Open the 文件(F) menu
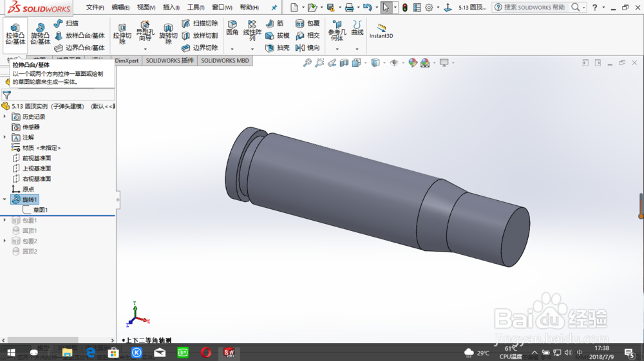 pos(95,7)
